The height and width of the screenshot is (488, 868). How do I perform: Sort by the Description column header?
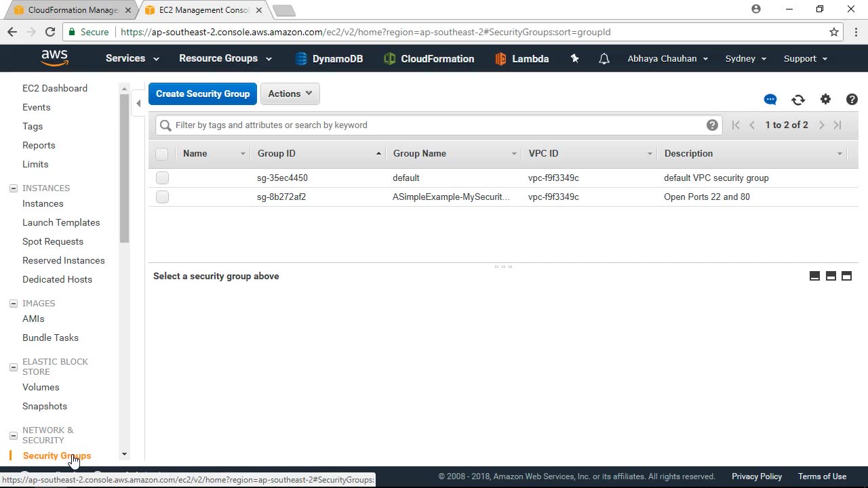click(x=753, y=154)
